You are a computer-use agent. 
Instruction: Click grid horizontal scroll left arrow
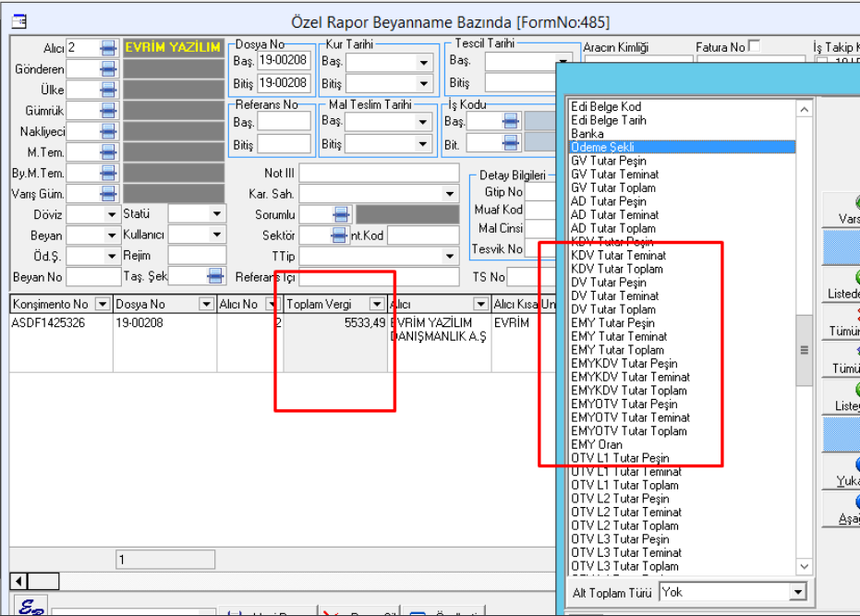coord(19,581)
